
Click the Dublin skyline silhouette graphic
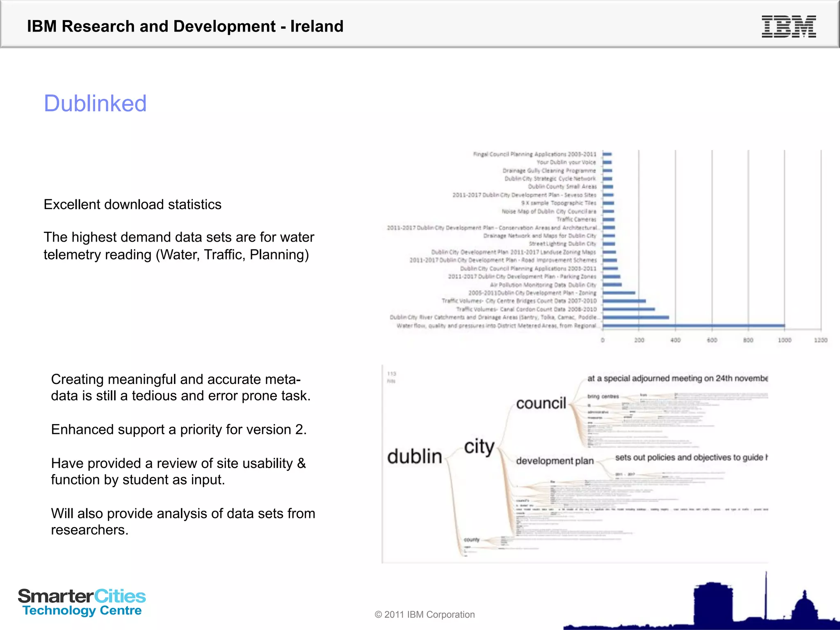(701, 601)
